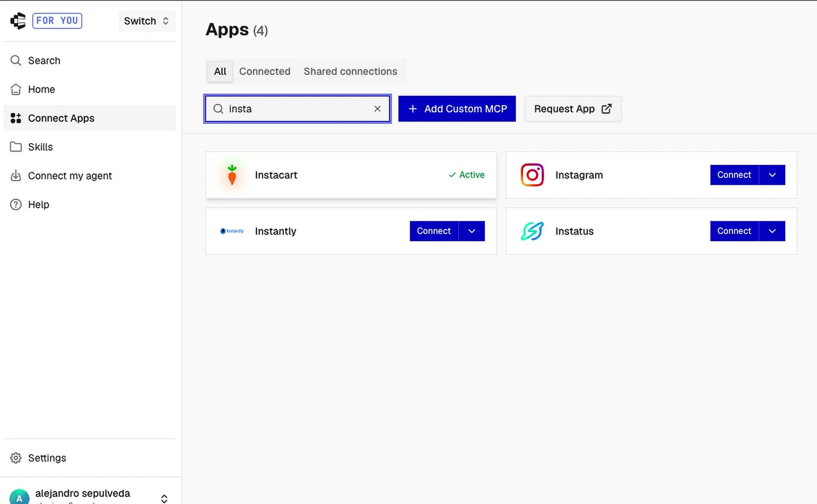Click Request App button
The height and width of the screenshot is (504, 817).
click(573, 109)
